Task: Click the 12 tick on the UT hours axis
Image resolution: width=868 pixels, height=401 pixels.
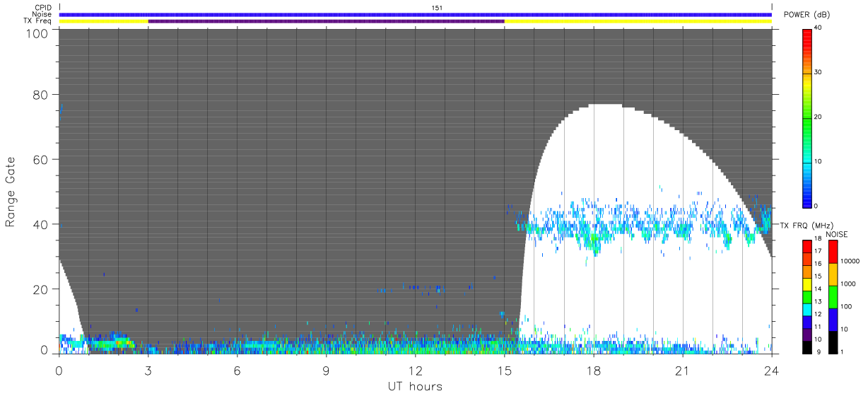Action: [x=416, y=371]
